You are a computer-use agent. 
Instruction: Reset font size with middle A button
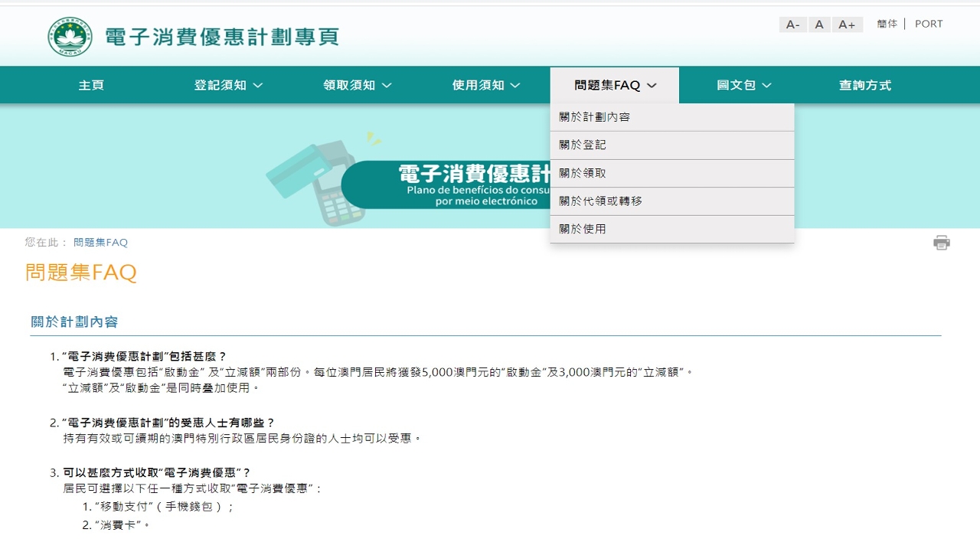pyautogui.click(x=819, y=24)
